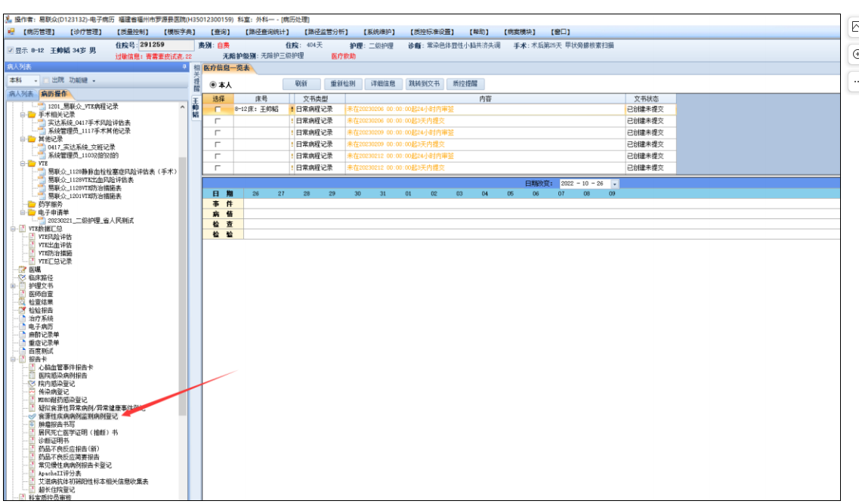Viewport: 859px width, 504px height.
Task: Open the 路径查询统计 menu
Action: 267,32
